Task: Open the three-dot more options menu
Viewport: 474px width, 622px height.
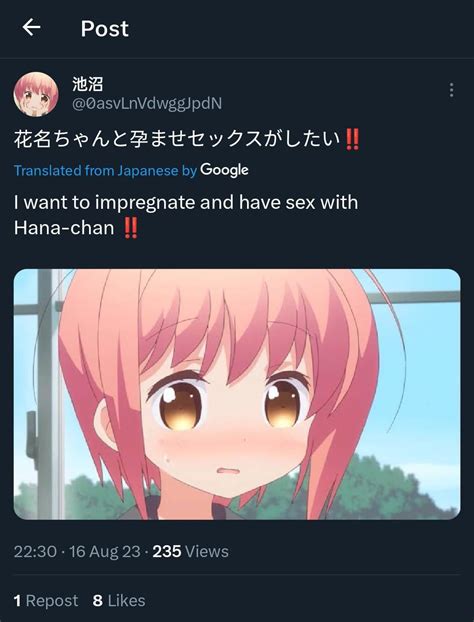Action: 451,90
